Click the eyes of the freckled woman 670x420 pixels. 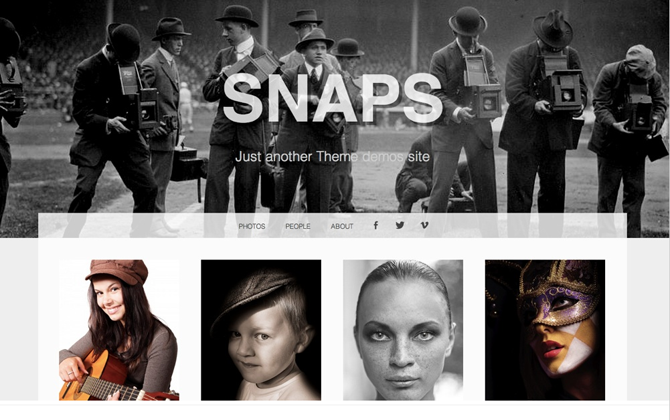pos(402,335)
